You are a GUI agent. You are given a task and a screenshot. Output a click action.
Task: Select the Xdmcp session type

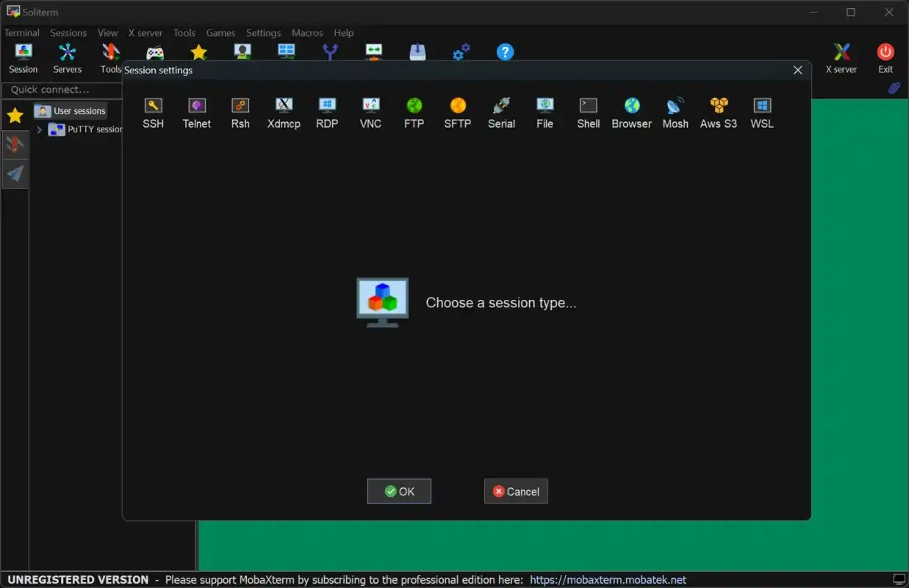pos(284,114)
